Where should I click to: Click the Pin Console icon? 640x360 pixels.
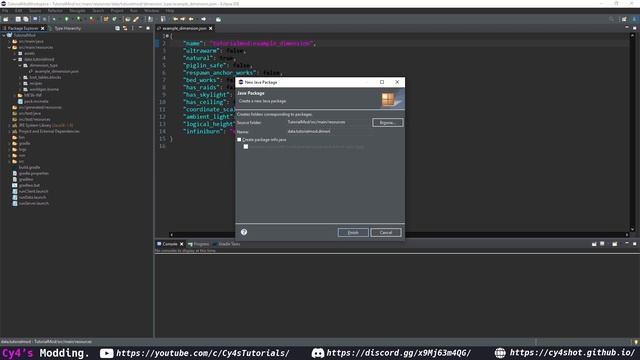coord(594,244)
